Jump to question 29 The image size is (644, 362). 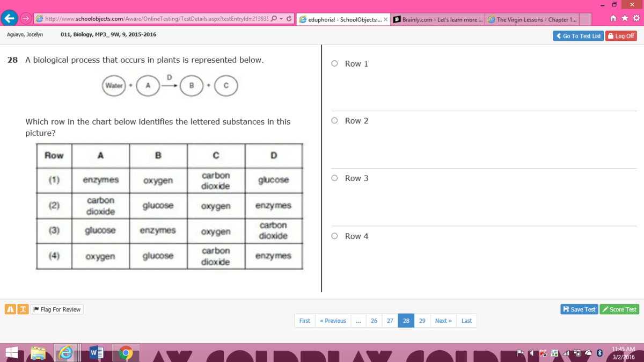[x=422, y=321]
